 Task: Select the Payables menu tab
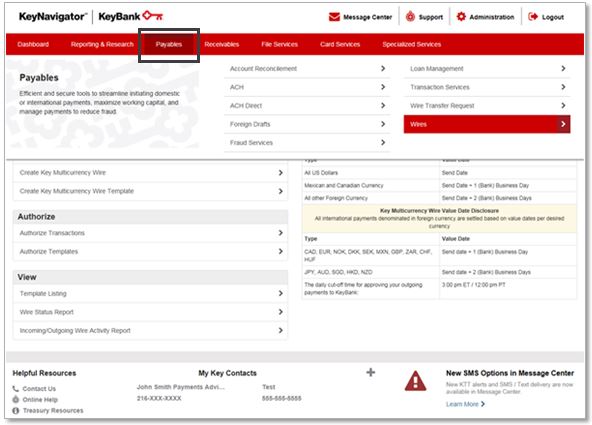169,44
